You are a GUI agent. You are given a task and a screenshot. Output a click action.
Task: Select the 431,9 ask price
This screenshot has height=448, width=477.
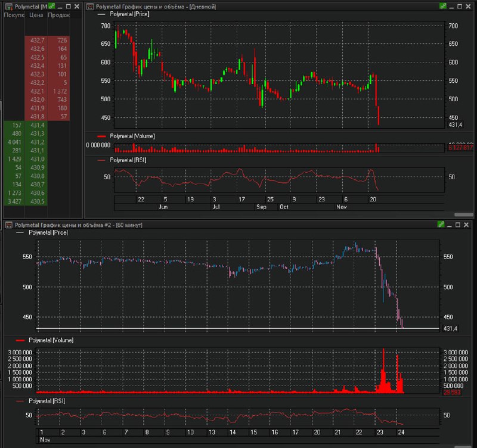click(x=38, y=108)
